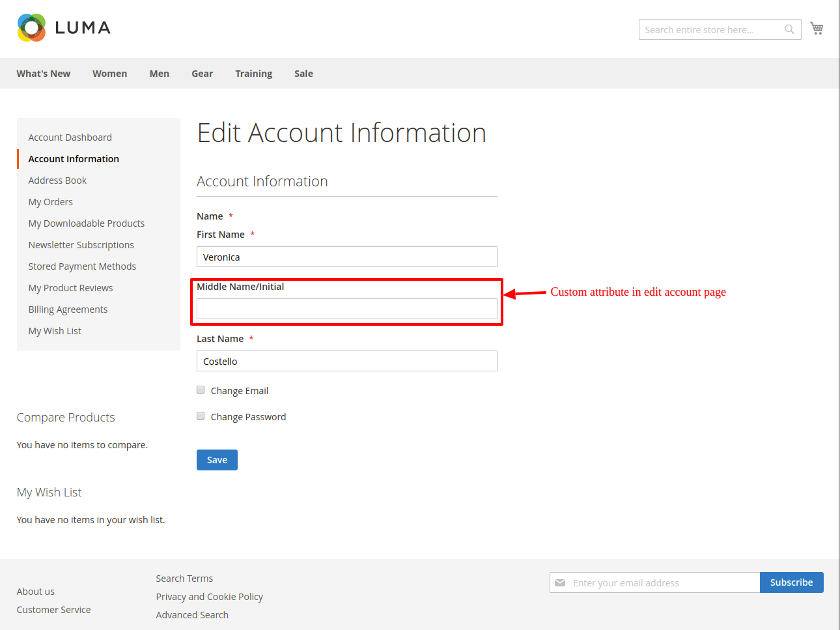Open the Gear menu
The width and height of the screenshot is (840, 630).
click(202, 74)
